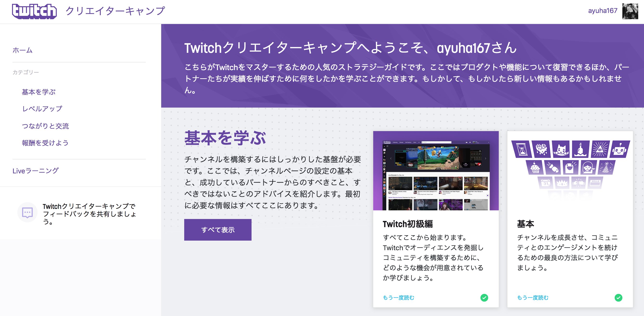Go to ホーム in the sidebar
Viewport: 644px width, 316px height.
(23, 50)
